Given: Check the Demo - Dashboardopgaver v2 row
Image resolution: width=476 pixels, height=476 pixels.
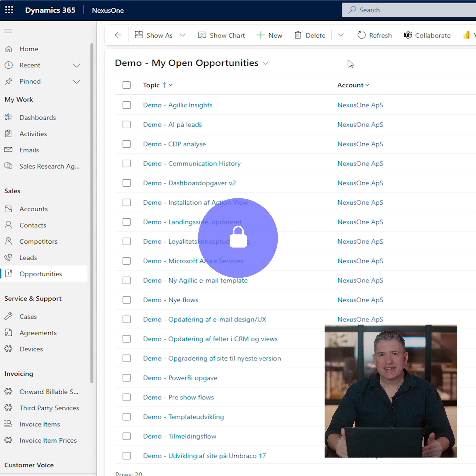Looking at the screenshot, I should (x=126, y=183).
